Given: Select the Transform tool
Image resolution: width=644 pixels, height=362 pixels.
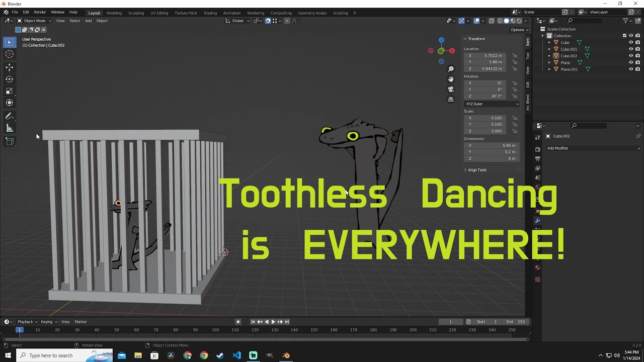Looking at the screenshot, I should pyautogui.click(x=9, y=103).
